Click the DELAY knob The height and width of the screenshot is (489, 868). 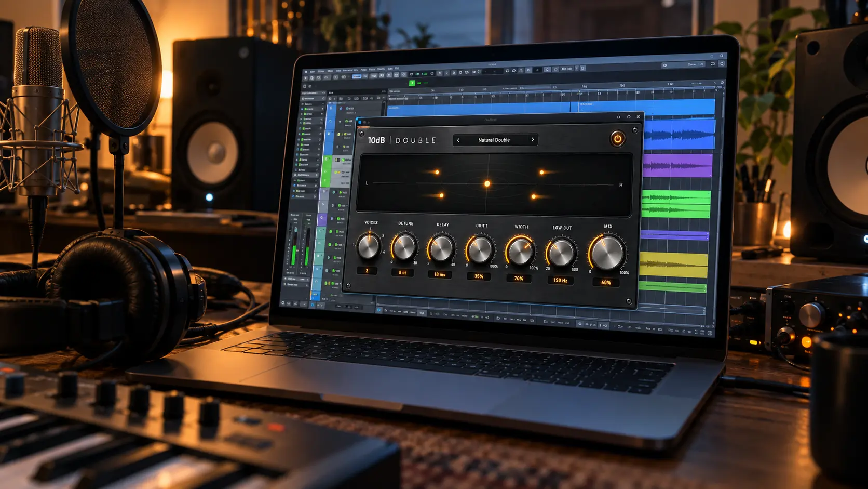(x=441, y=249)
